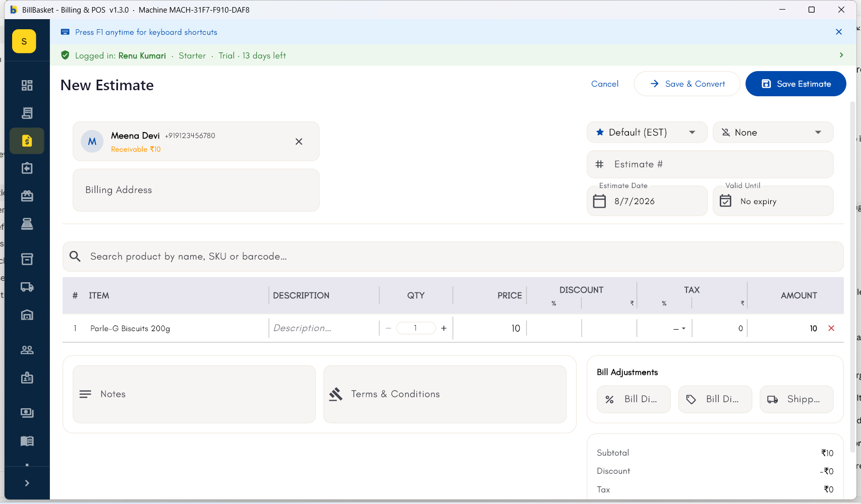Click the Bill Discount percent button

(634, 399)
